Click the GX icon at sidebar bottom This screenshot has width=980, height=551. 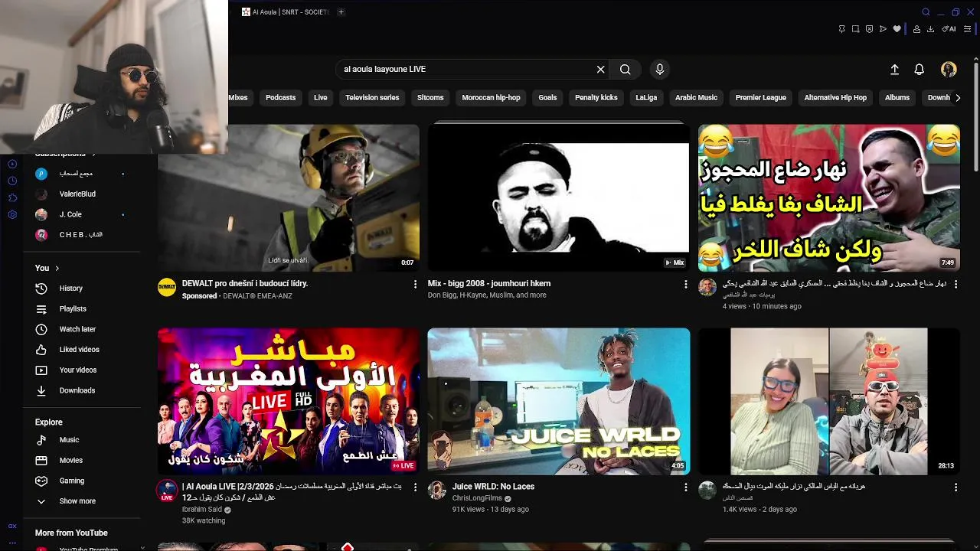click(x=12, y=526)
